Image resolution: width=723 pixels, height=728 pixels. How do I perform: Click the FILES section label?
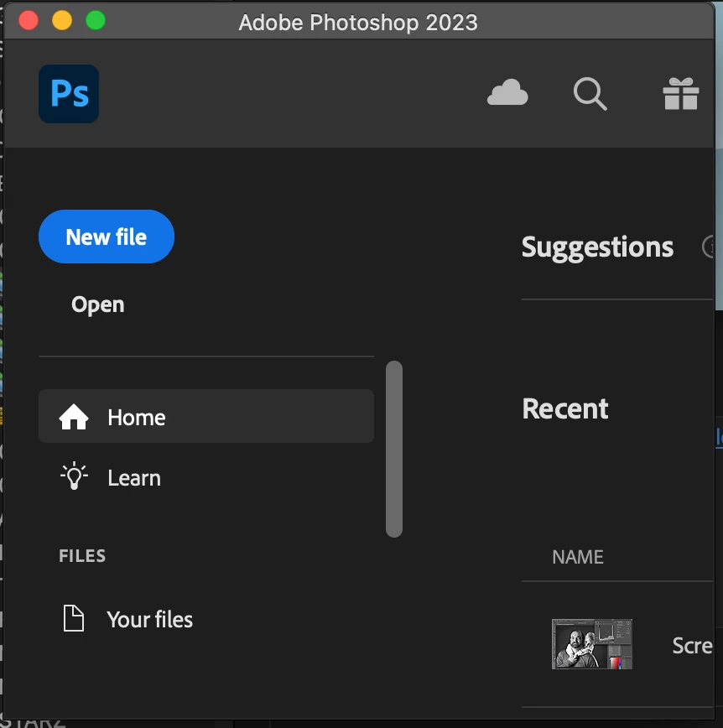point(82,556)
